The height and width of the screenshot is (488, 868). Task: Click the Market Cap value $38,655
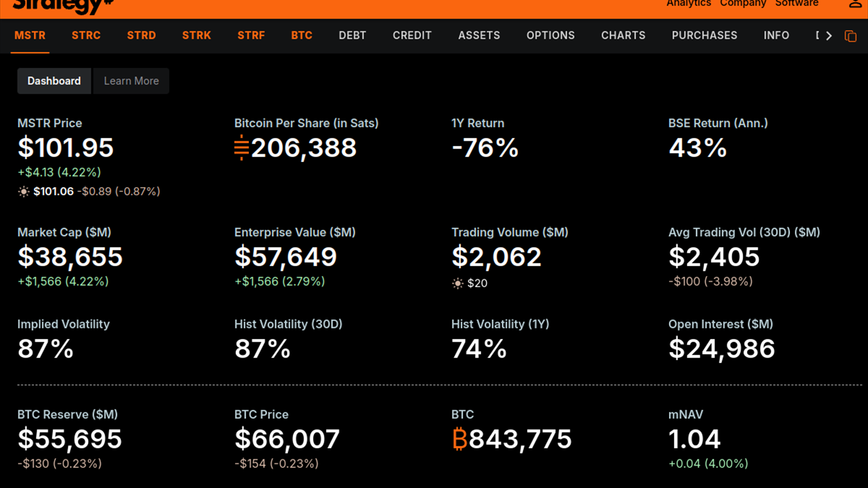70,256
